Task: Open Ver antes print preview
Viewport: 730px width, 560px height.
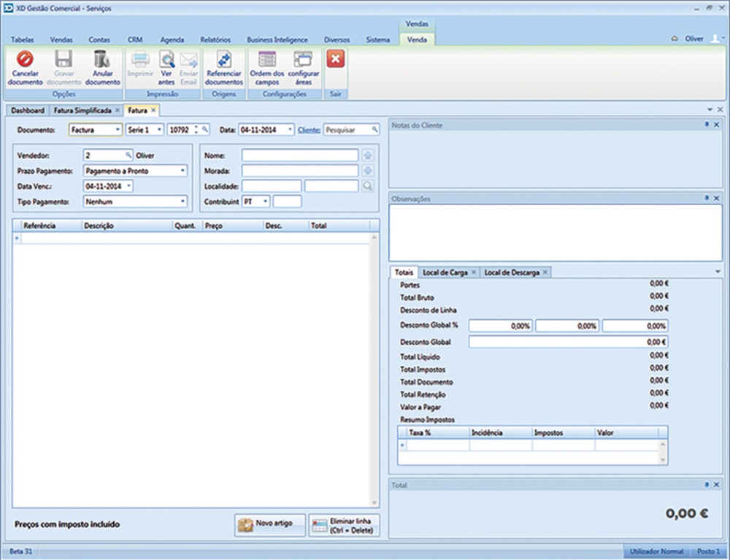Action: tap(166, 60)
